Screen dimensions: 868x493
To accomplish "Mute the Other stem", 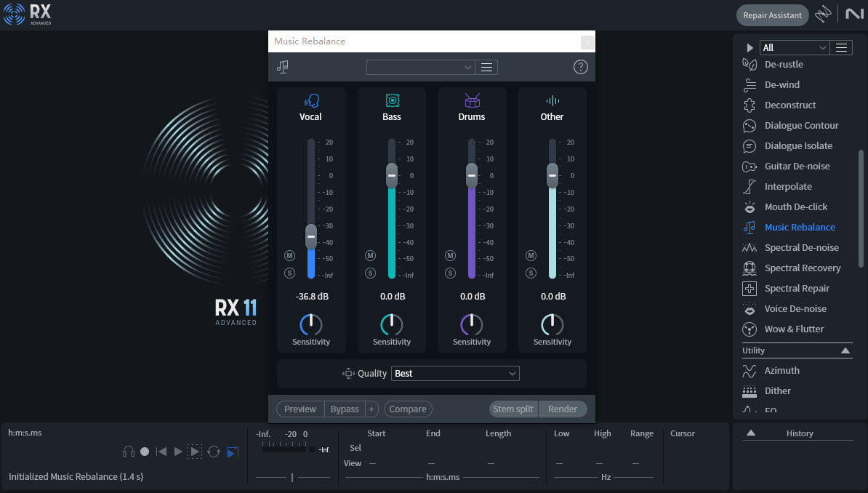I will [531, 256].
